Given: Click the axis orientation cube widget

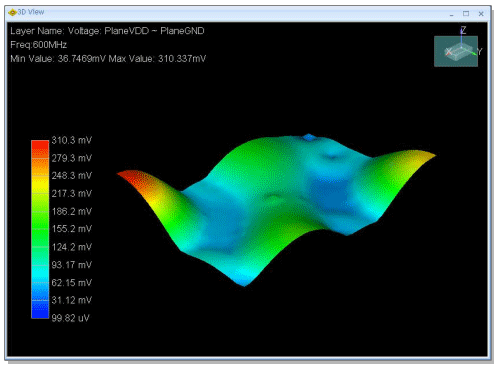Looking at the screenshot, I should 456,51.
